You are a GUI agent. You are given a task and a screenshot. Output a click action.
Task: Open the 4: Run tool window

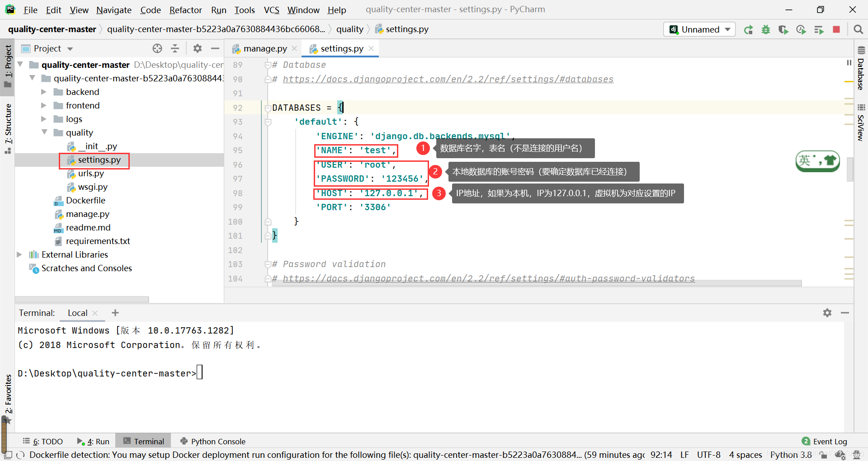94,441
